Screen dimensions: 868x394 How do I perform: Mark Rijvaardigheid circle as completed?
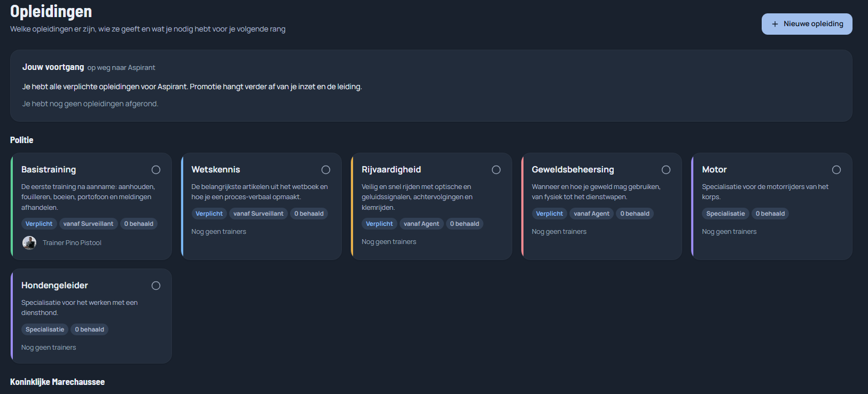(x=496, y=170)
